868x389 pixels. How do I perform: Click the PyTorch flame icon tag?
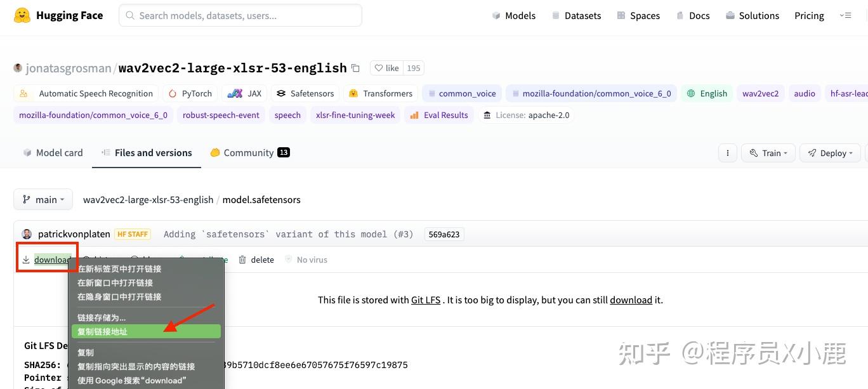click(x=172, y=93)
